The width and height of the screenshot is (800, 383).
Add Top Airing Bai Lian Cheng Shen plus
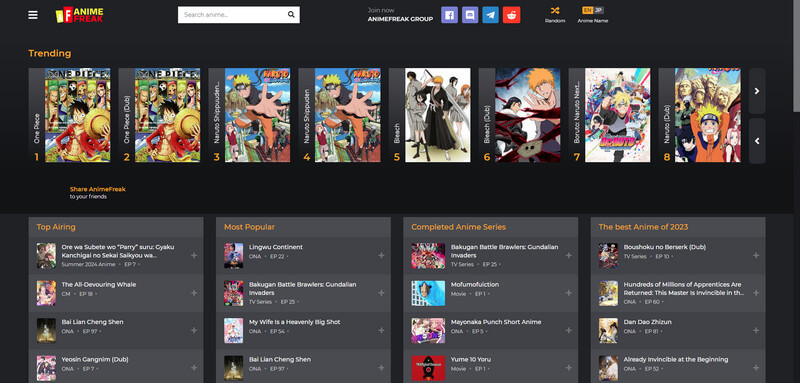click(194, 330)
